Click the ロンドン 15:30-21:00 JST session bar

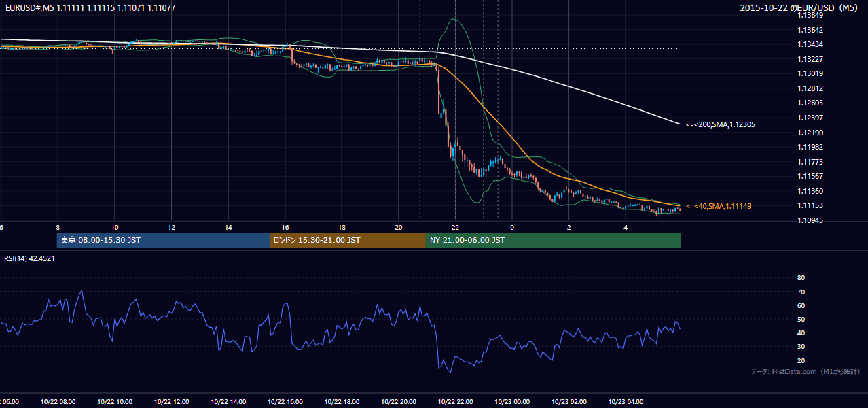point(348,240)
